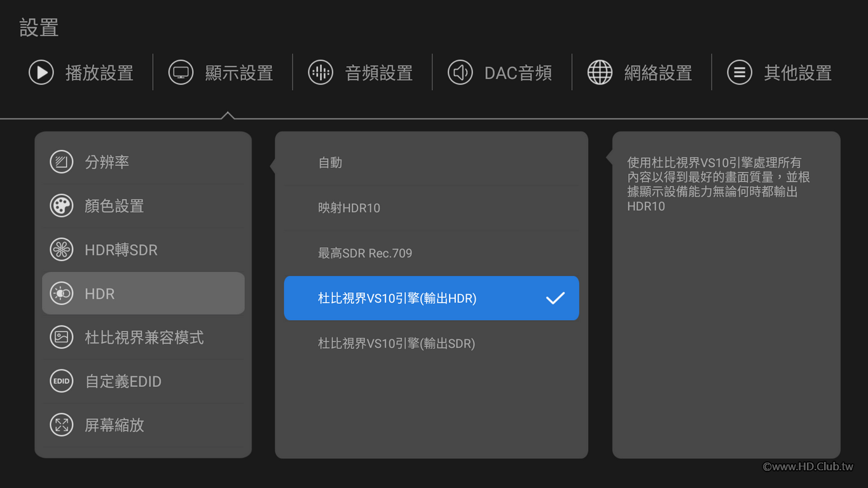The height and width of the screenshot is (488, 868).
Task: Open the 顏色設置 menu entry
Action: pyautogui.click(x=143, y=206)
